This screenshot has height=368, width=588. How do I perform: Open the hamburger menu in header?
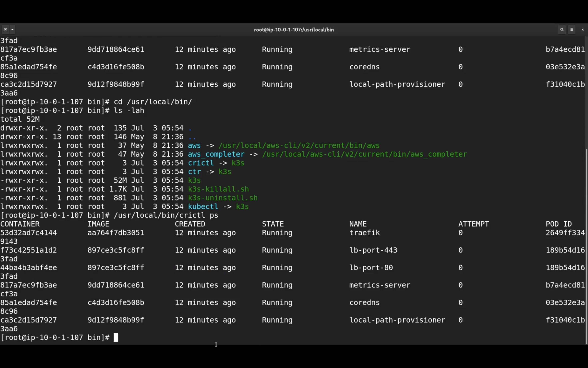coord(572,30)
